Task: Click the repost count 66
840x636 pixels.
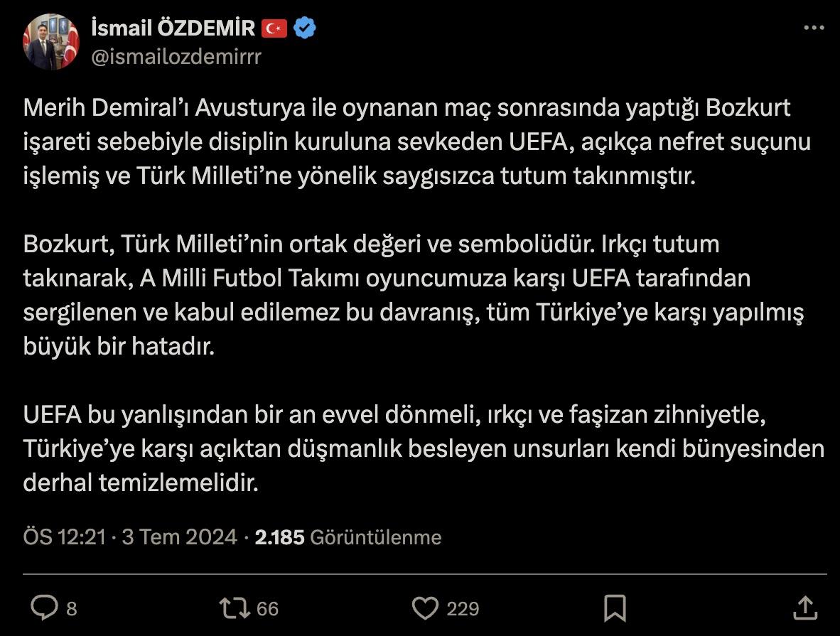Action: coord(267,609)
